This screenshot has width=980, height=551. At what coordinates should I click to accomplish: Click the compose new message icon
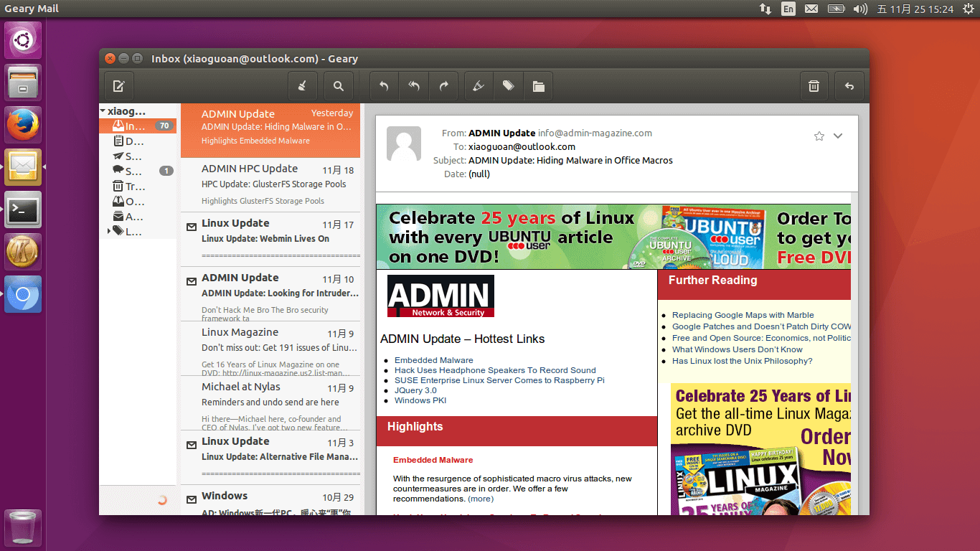[x=119, y=86]
